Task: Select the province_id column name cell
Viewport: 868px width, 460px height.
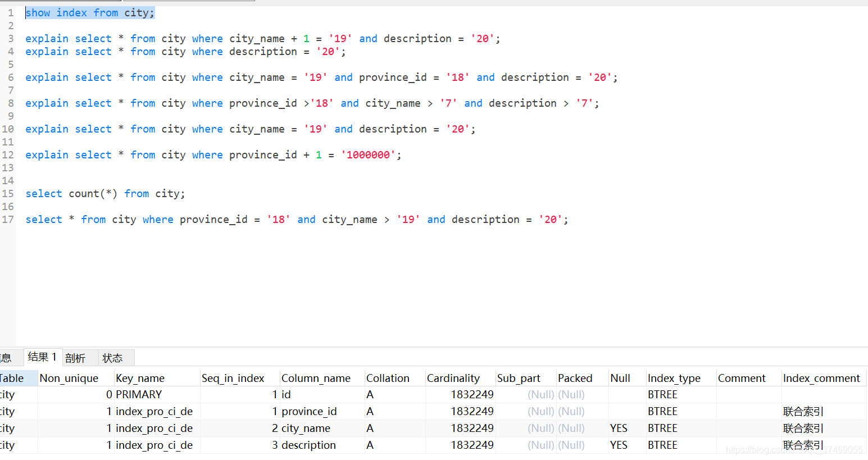Action: 322,411
